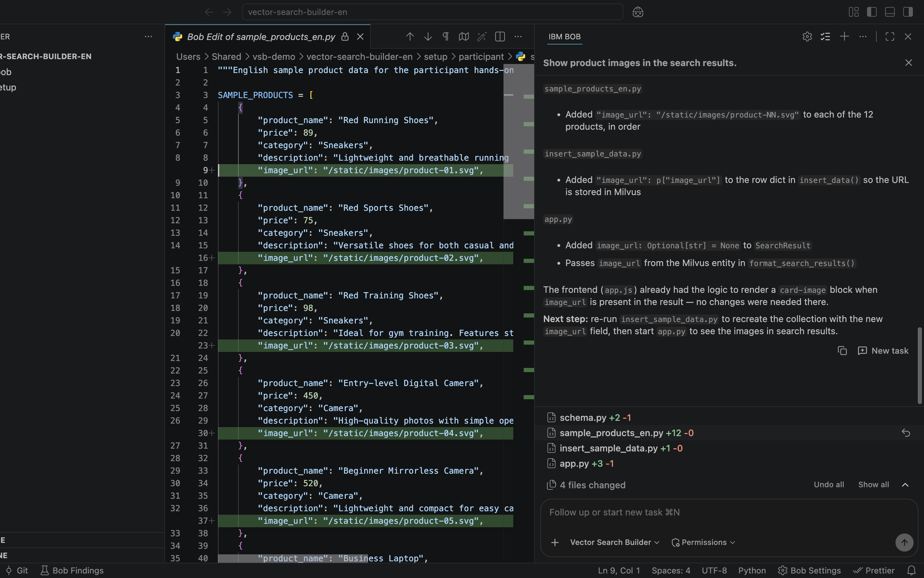The width and height of the screenshot is (924, 578).
Task: Open Vector Search Builder mode dropdown
Action: click(615, 543)
